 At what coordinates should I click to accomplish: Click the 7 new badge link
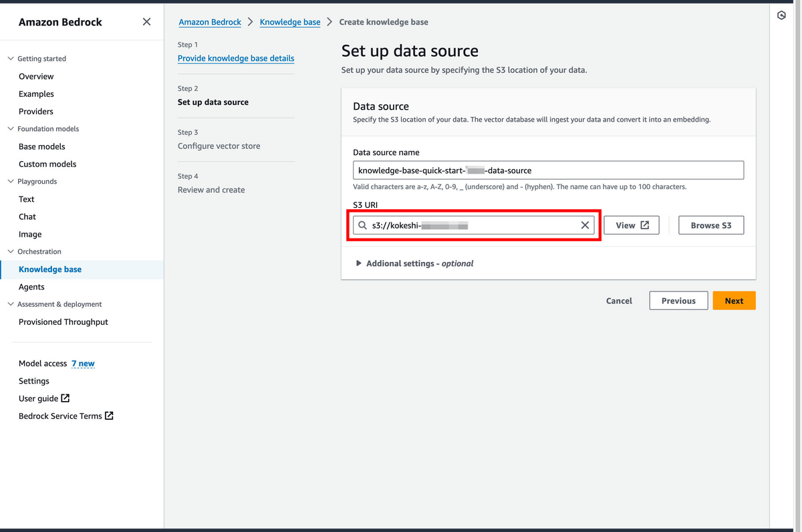click(x=83, y=364)
